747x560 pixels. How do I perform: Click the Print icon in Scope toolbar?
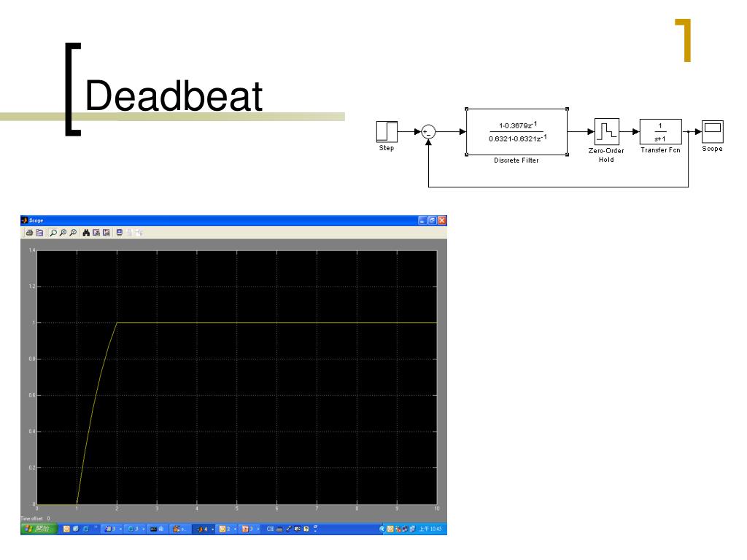click(29, 233)
